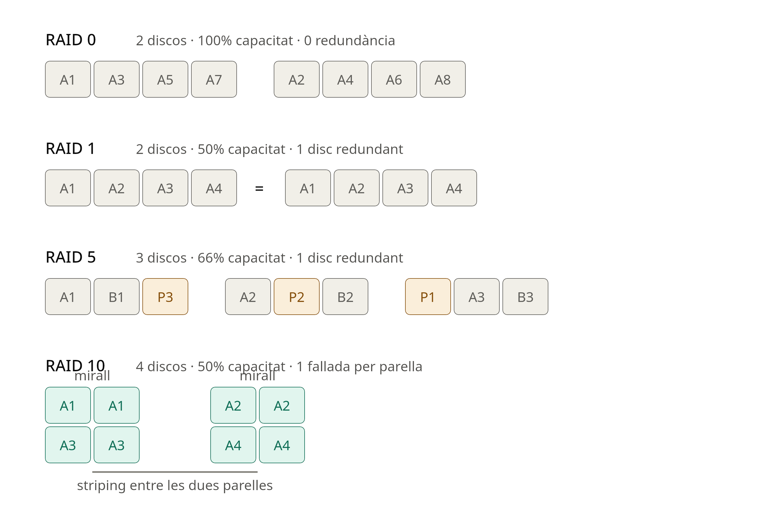770x532 pixels.
Task: Click the '3 discos · 66% capacitat' description
Action: tap(210, 258)
